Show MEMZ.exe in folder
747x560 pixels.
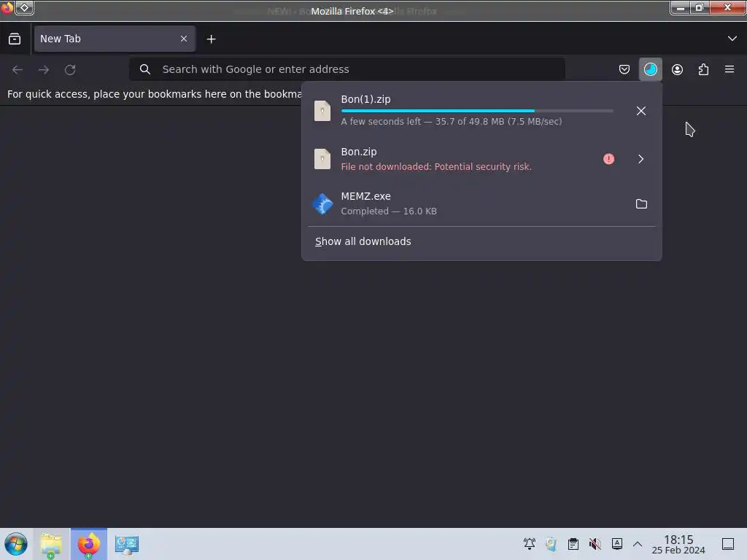tap(641, 204)
